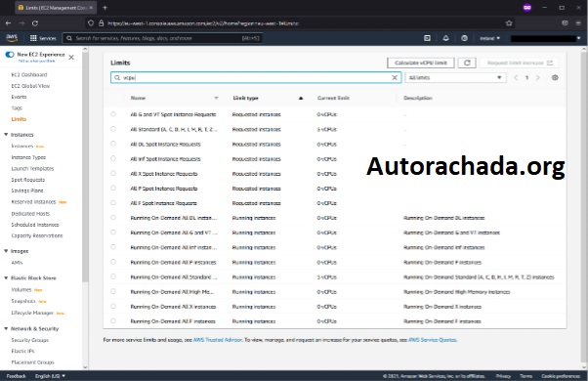The width and height of the screenshot is (588, 381).
Task: Select Running On-Demand All P instances row
Action: pos(113,262)
